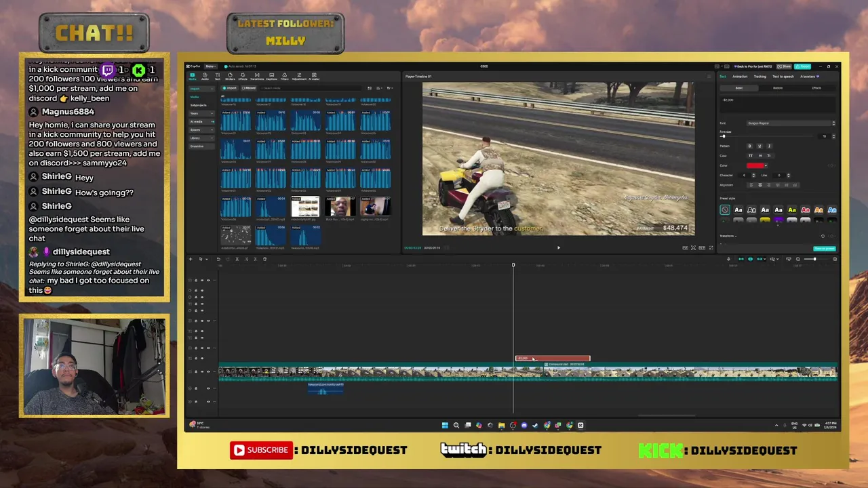868x488 pixels.
Task: Toggle Underline in Pattern row
Action: [759, 146]
